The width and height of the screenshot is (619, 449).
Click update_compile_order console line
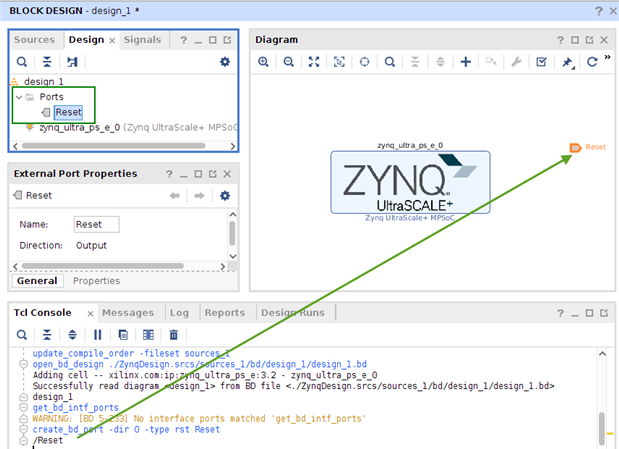tap(131, 353)
